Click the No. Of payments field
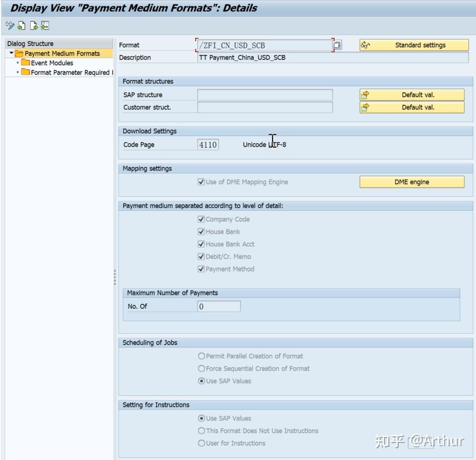 tap(219, 306)
